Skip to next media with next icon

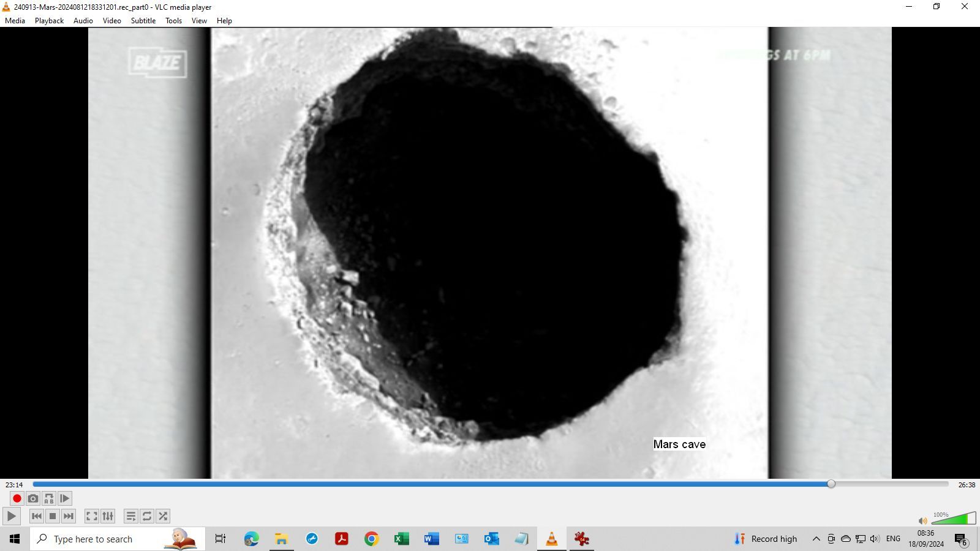pyautogui.click(x=69, y=516)
